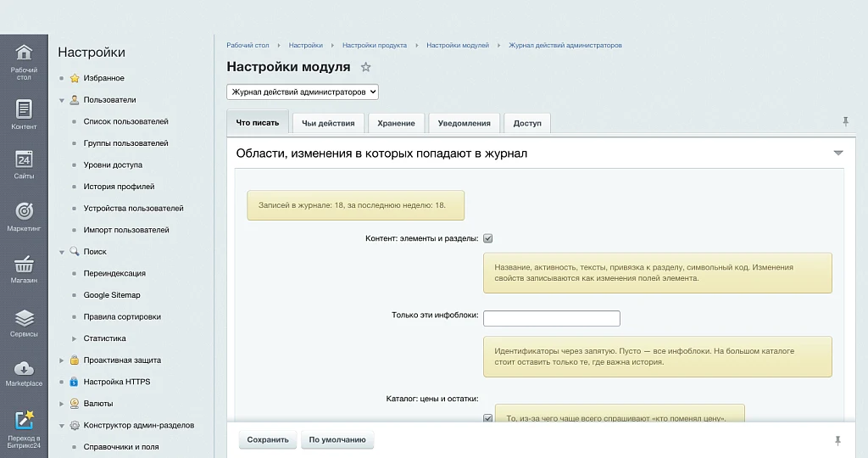
Task: Add page to favorites with star icon
Action: [365, 67]
